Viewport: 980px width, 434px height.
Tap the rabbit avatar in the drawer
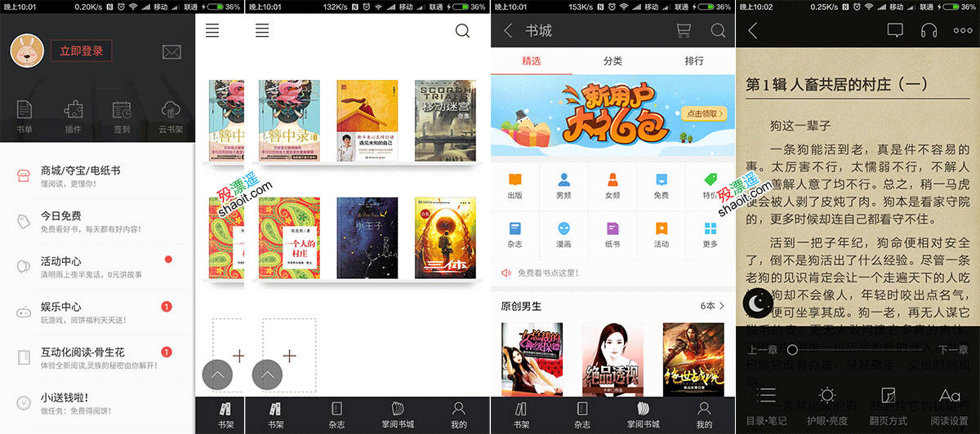point(26,52)
